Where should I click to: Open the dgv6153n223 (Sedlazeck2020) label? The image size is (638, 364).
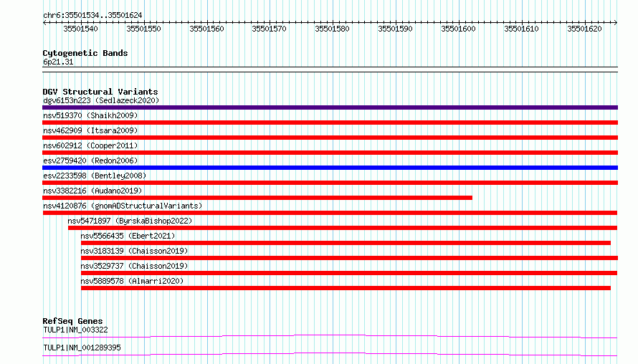[101, 100]
